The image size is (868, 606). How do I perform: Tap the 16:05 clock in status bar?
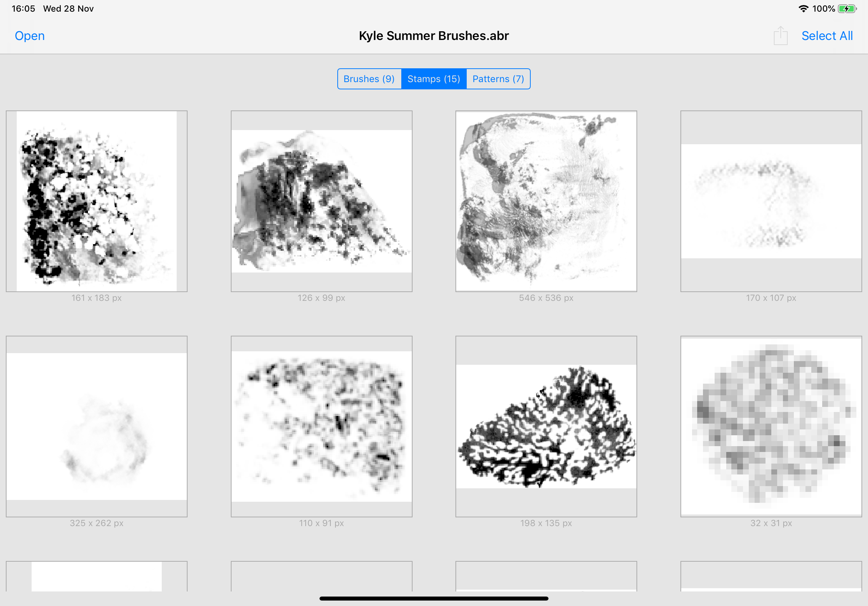[23, 9]
